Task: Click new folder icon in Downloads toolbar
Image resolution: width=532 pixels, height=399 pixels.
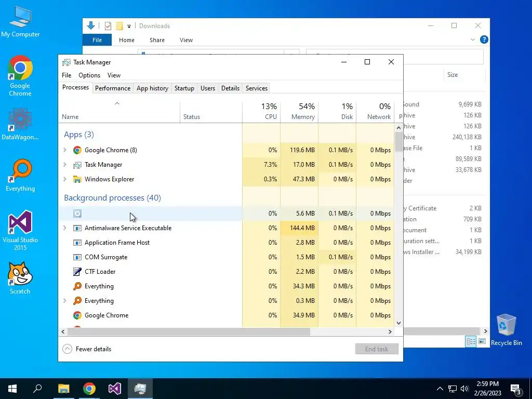Action: 119,26
